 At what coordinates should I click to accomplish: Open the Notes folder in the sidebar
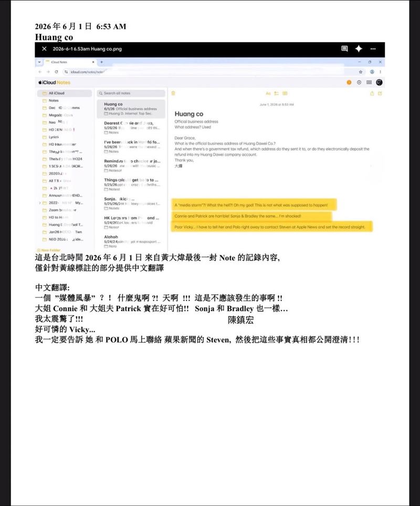click(65, 100)
